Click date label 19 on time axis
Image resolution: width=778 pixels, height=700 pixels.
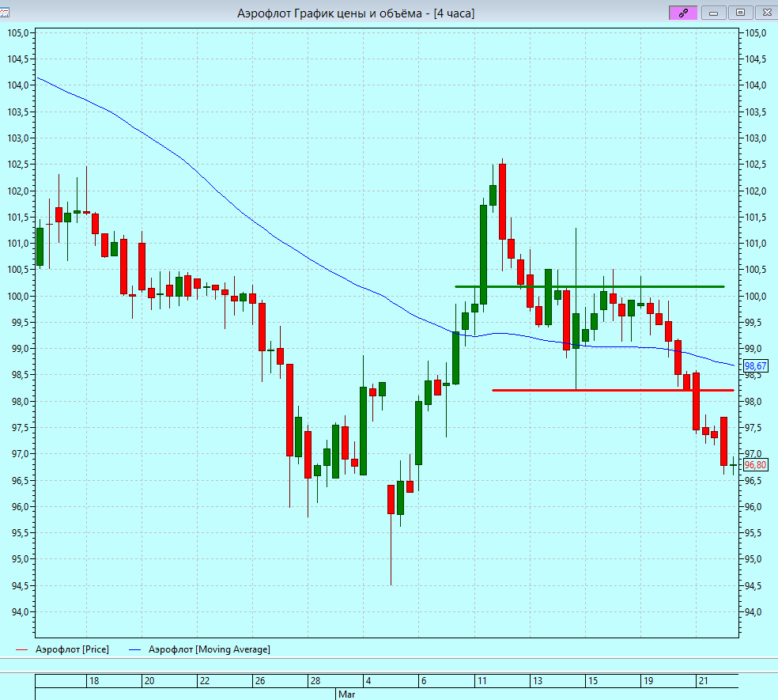(648, 681)
